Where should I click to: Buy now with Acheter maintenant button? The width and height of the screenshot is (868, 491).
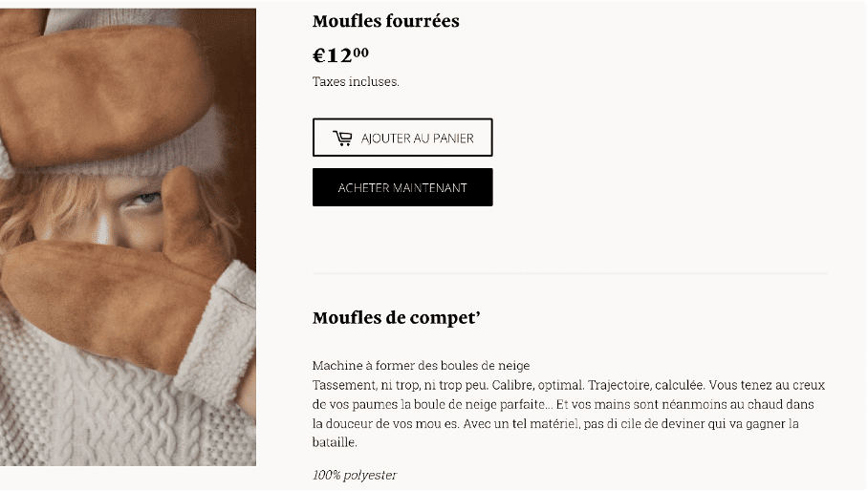coord(402,187)
